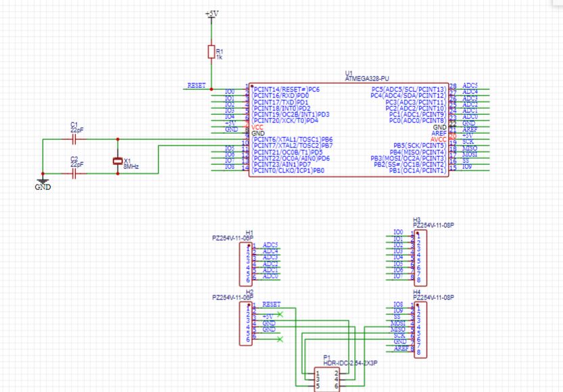Click the AREF net label at H4 pin 8
The image size is (563, 392).
(401, 349)
